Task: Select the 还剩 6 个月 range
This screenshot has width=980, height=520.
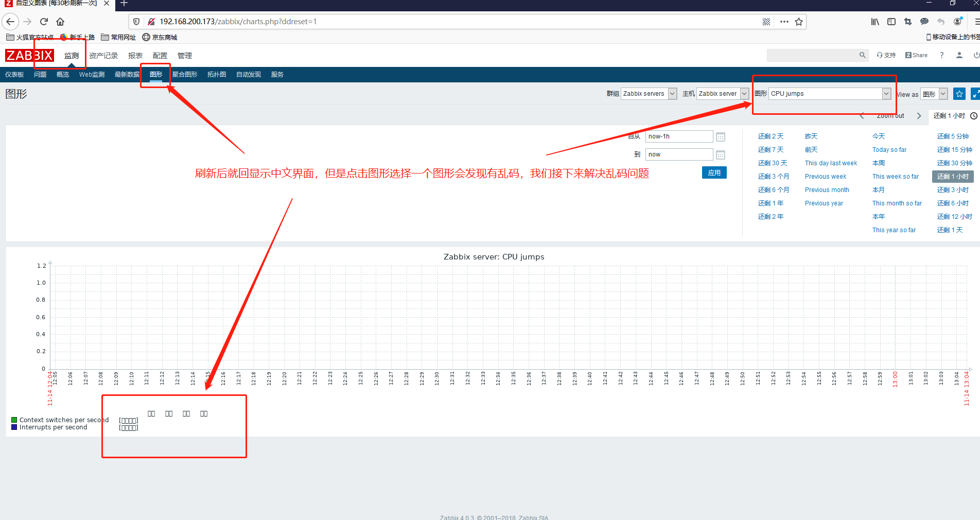Action: click(774, 190)
